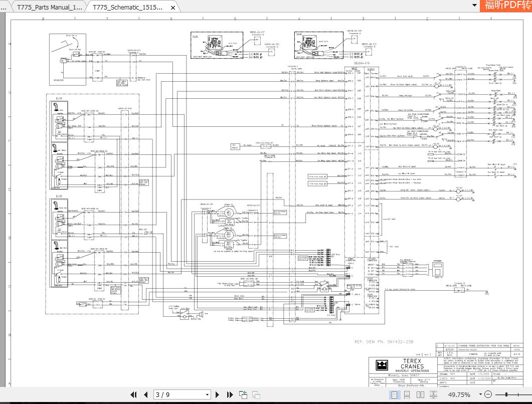Go to the previous page
The image size is (532, 404).
(146, 394)
